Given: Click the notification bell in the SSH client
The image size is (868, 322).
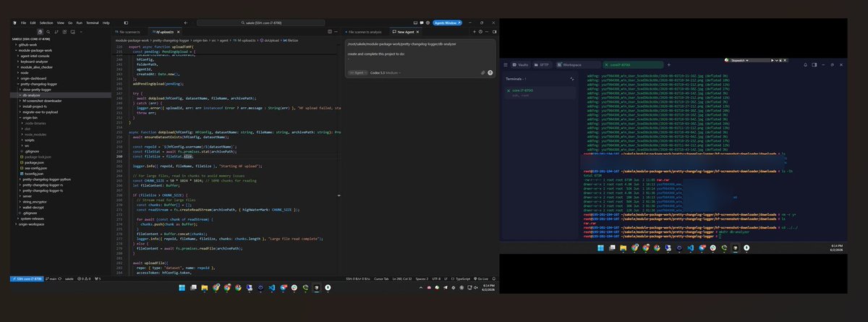Looking at the screenshot, I should 806,65.
